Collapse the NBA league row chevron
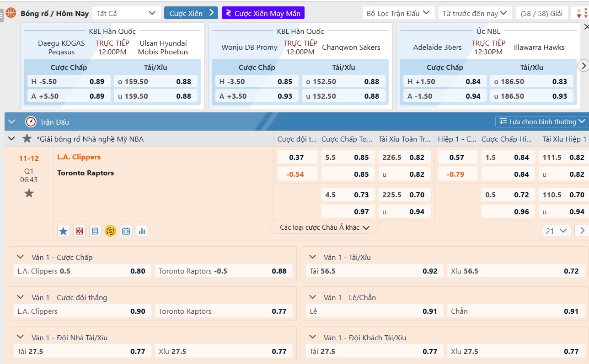Screen dimensions: 589x364 (x=11, y=138)
